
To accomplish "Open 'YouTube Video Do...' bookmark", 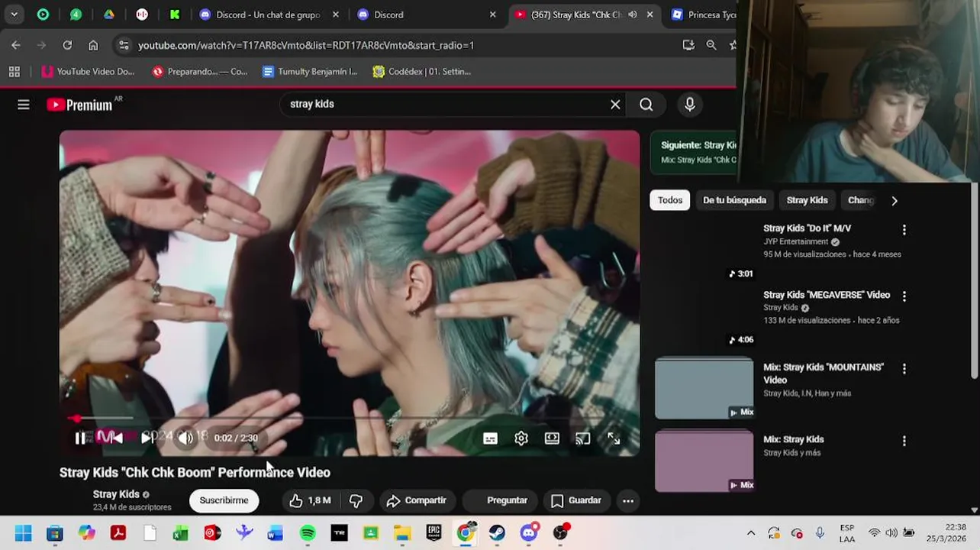I will [88, 72].
